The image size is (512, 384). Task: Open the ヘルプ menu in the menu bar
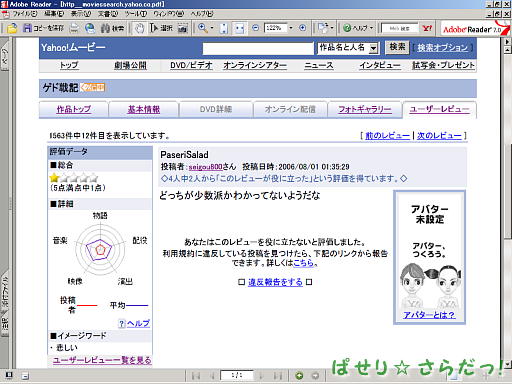pos(202,14)
